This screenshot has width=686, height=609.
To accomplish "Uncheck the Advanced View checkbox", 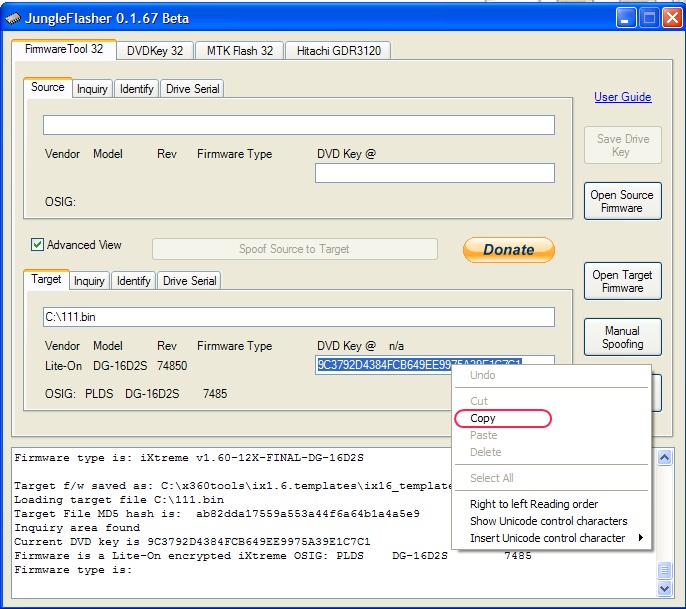I will (37, 245).
